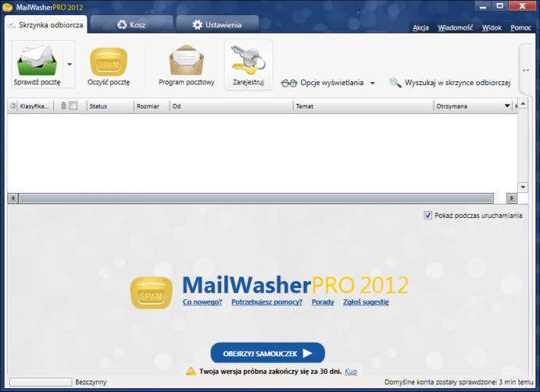Open the Akcja menu

pos(421,27)
